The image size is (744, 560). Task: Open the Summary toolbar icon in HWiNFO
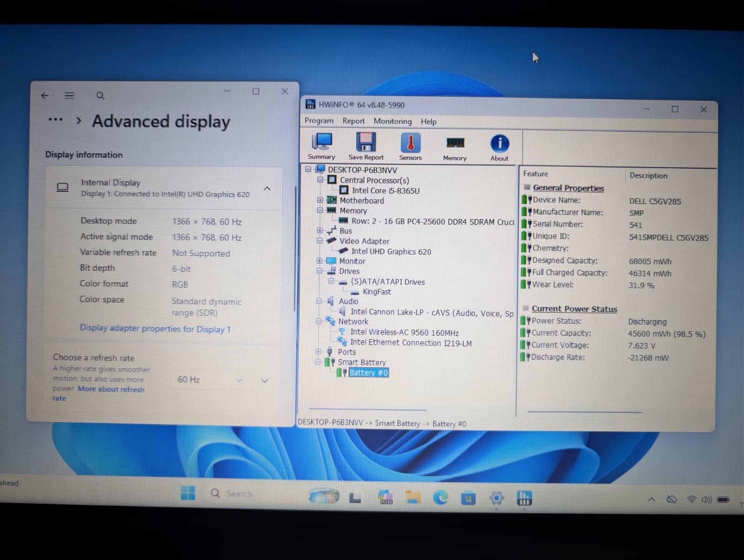pyautogui.click(x=322, y=146)
